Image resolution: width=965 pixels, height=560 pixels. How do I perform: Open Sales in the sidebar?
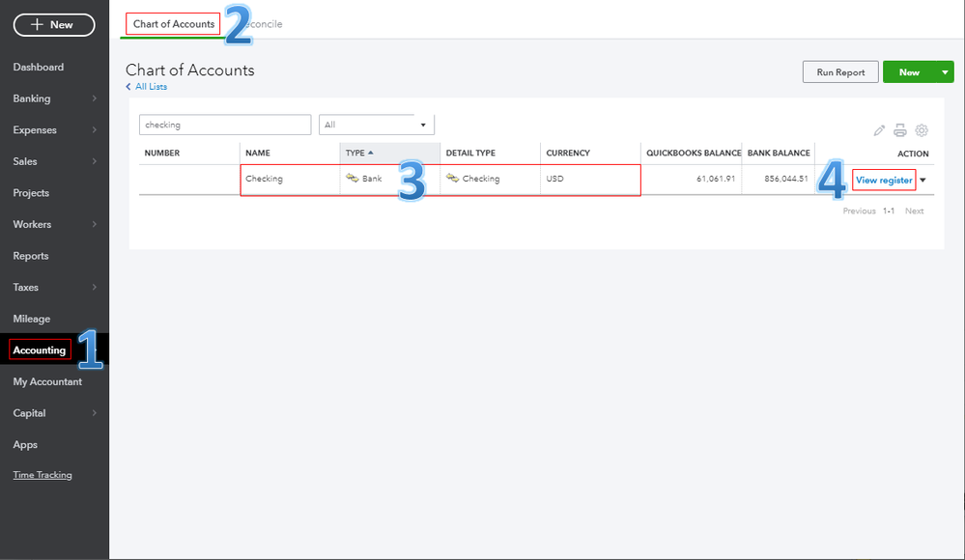(x=25, y=161)
